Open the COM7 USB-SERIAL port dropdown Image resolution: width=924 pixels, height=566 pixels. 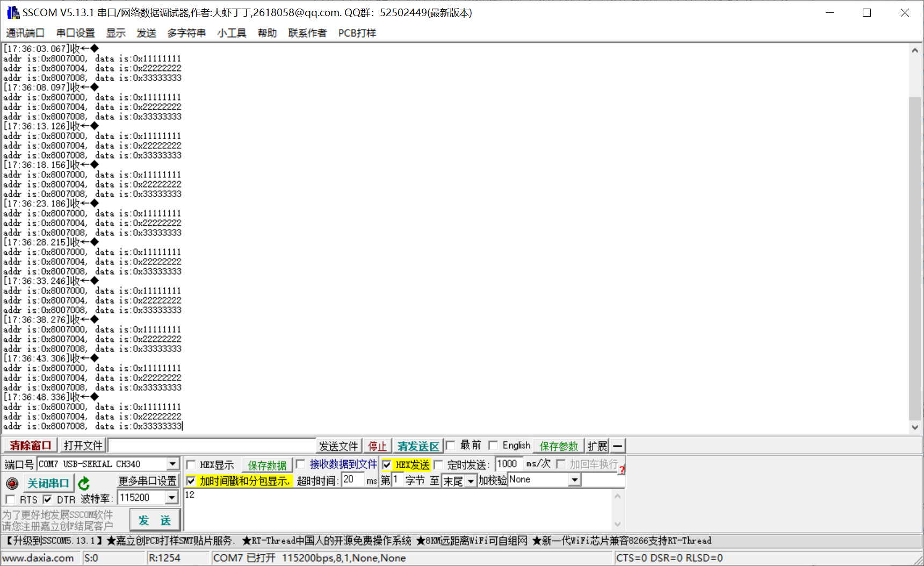pyautogui.click(x=172, y=463)
